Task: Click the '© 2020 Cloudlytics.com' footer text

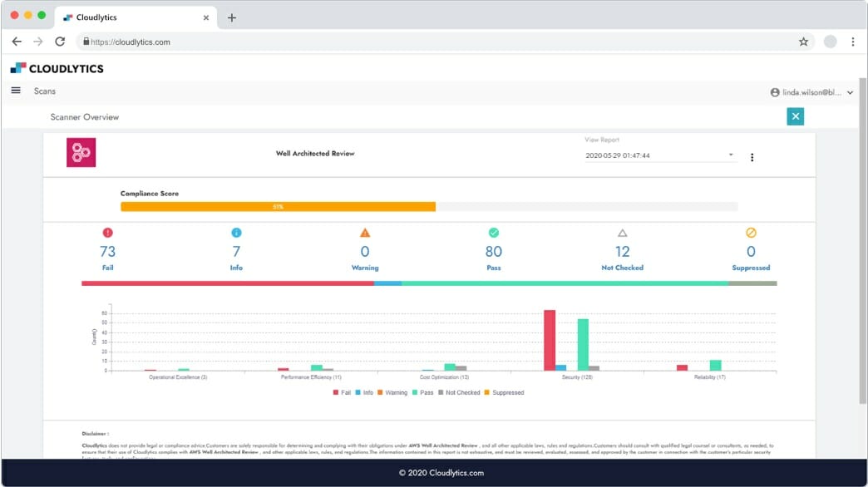Action: click(441, 473)
